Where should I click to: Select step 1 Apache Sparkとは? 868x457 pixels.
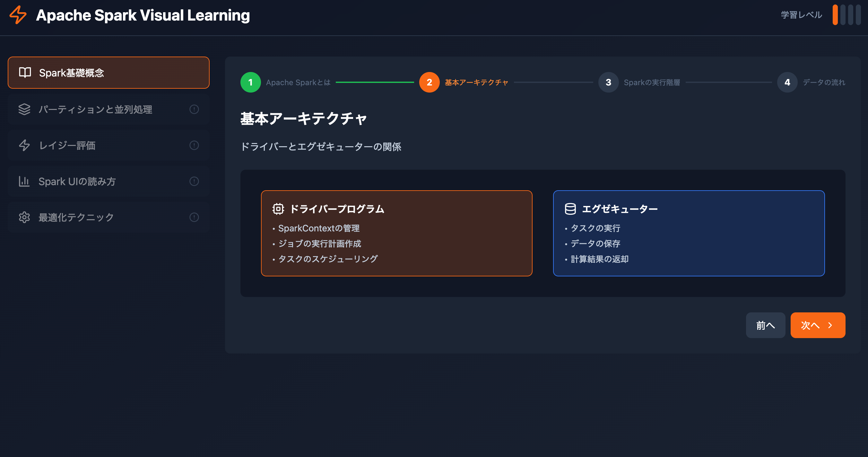[x=251, y=82]
